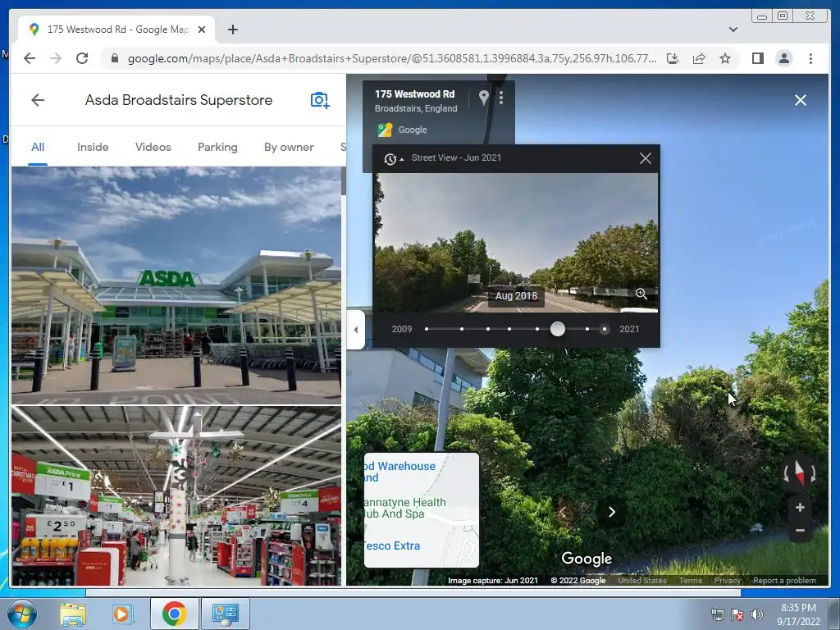Select the second timeline point
The width and height of the screenshot is (840, 630).
click(x=462, y=329)
